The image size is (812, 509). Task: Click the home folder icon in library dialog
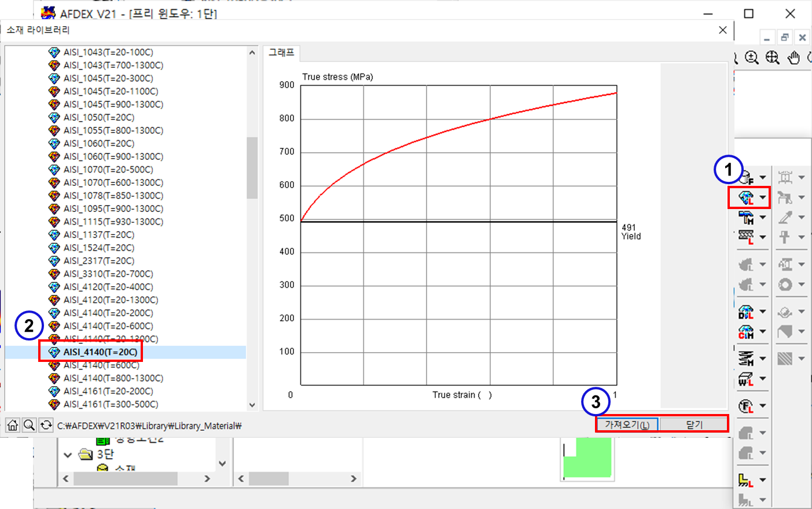(12, 426)
